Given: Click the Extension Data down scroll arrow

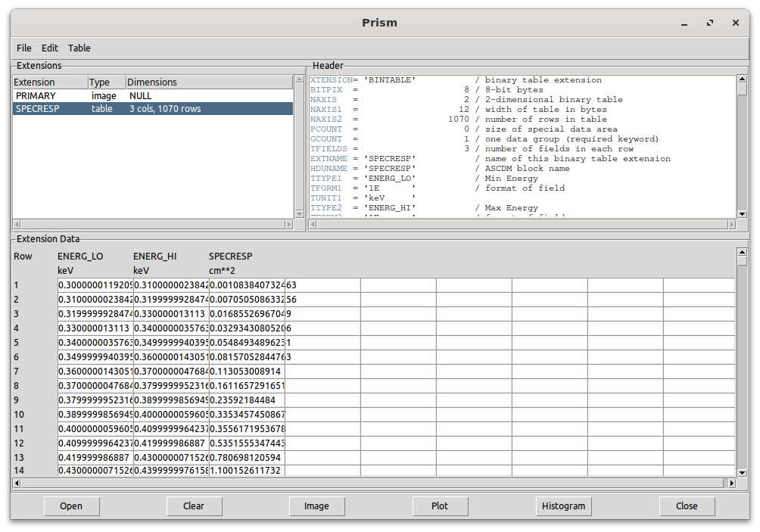Looking at the screenshot, I should pyautogui.click(x=742, y=471).
